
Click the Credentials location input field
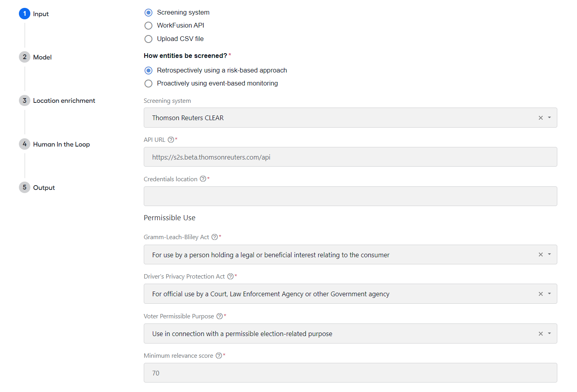350,196
